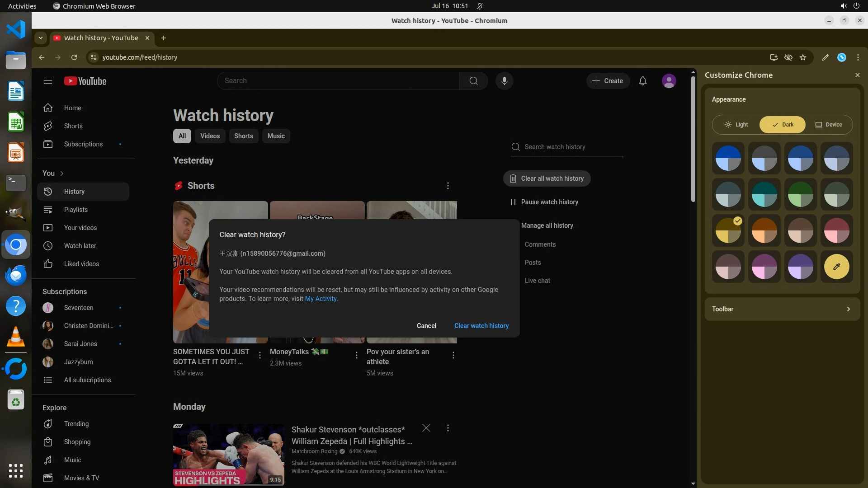
Task: Expand the Toolbar section chevron
Action: pos(848,309)
